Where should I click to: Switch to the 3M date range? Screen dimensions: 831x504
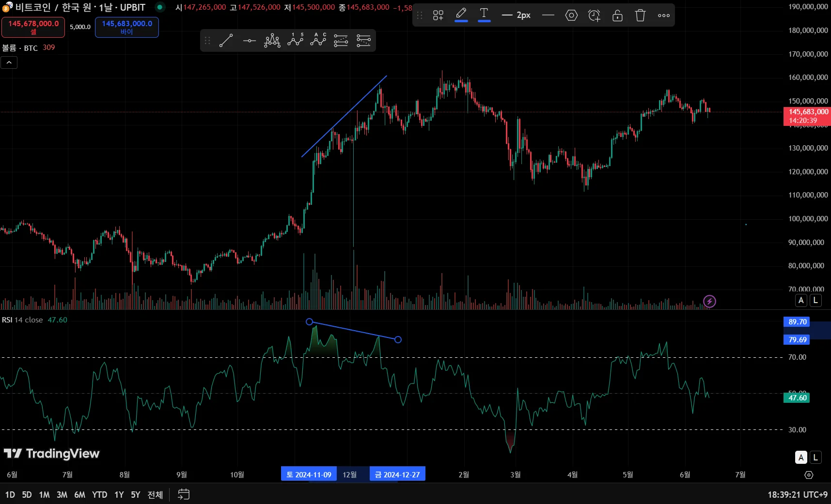62,495
